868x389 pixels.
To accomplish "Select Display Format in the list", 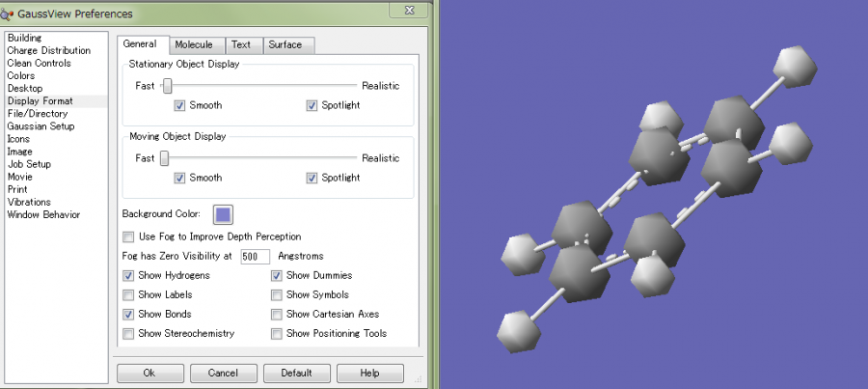I will pos(40,101).
